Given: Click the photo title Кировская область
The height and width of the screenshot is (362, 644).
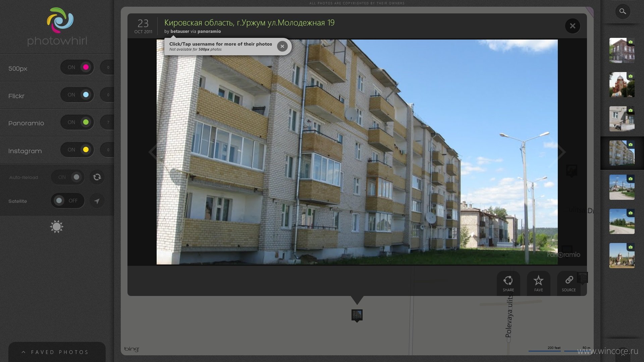Looking at the screenshot, I should (x=249, y=23).
